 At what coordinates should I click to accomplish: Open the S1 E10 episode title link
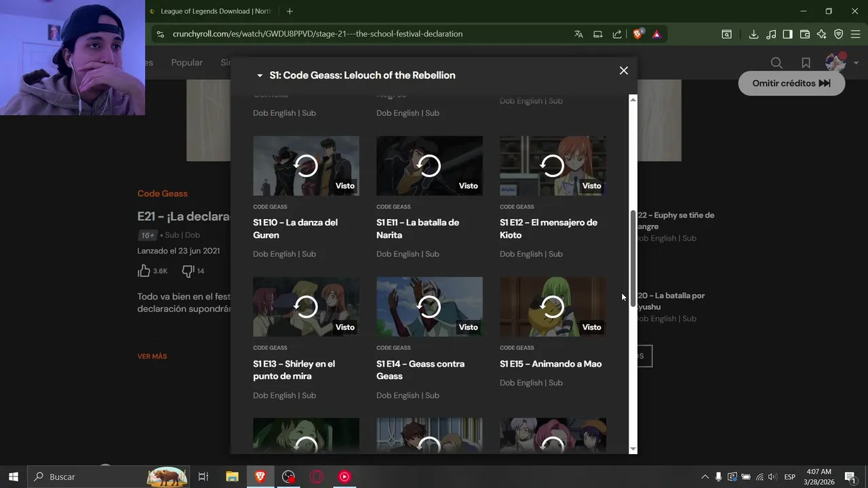coord(295,228)
